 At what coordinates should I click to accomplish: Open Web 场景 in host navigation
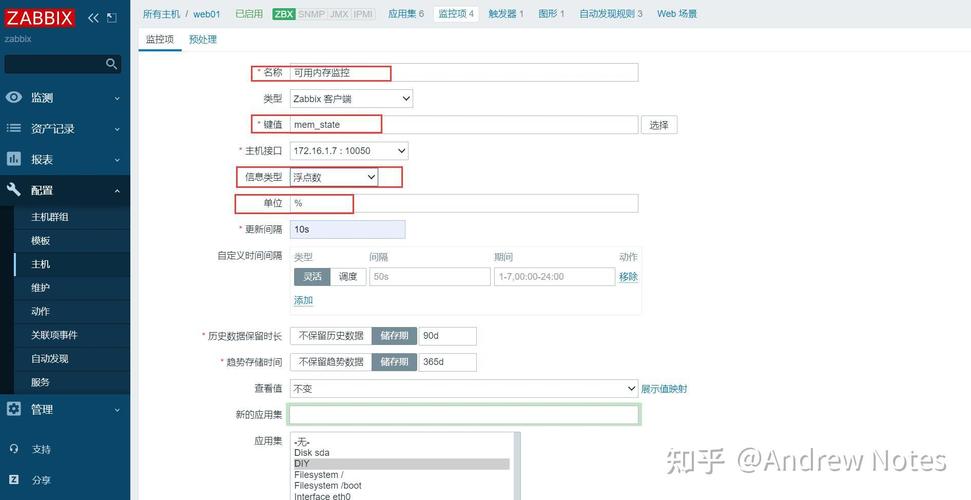pos(677,14)
